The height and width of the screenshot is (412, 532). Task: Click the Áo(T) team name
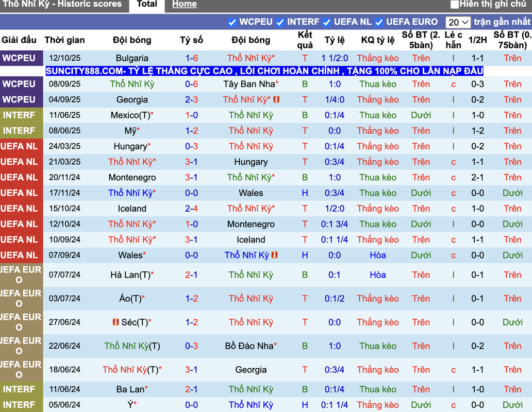point(130,299)
